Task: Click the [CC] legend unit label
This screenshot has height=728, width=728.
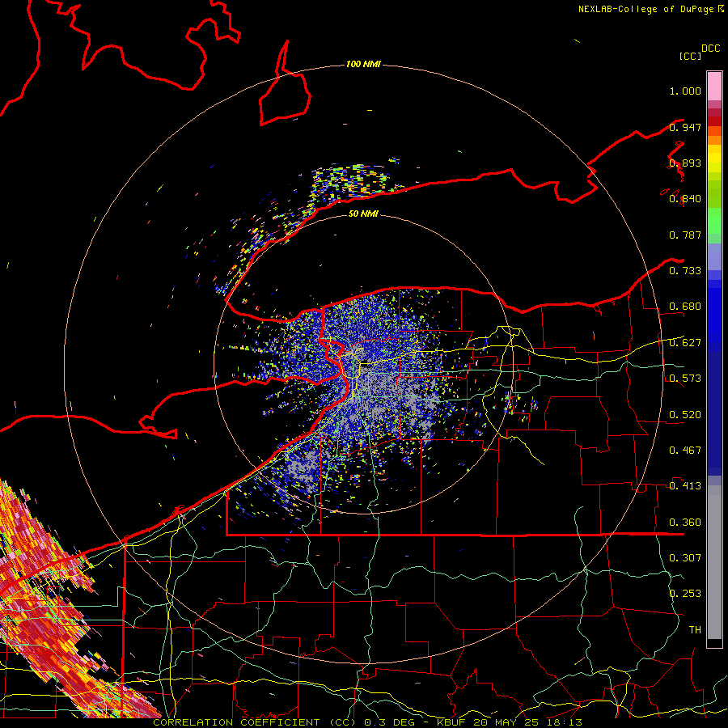Action: point(690,56)
